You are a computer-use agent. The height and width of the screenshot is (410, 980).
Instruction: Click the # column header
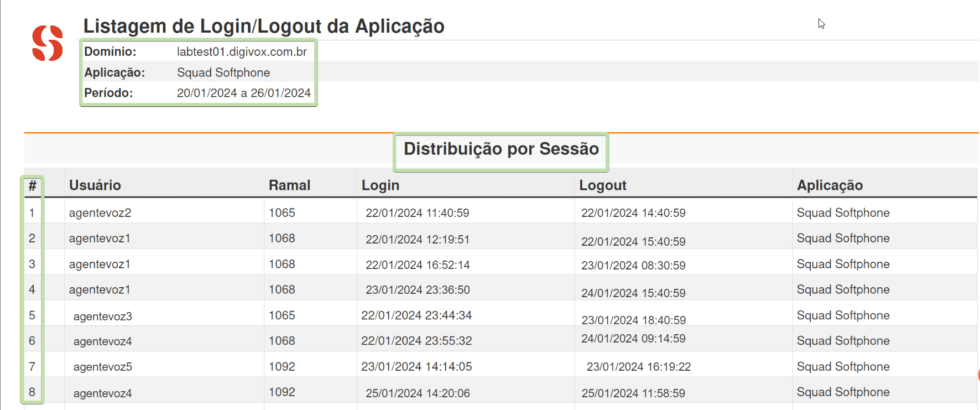pos(33,186)
